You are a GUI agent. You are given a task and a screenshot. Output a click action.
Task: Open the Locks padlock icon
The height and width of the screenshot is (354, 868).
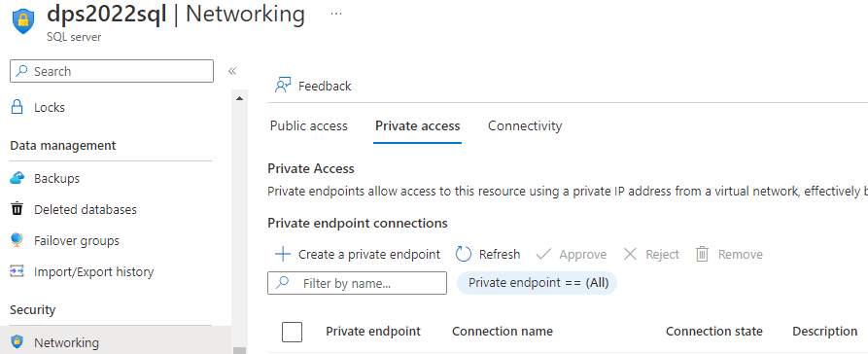click(x=17, y=107)
